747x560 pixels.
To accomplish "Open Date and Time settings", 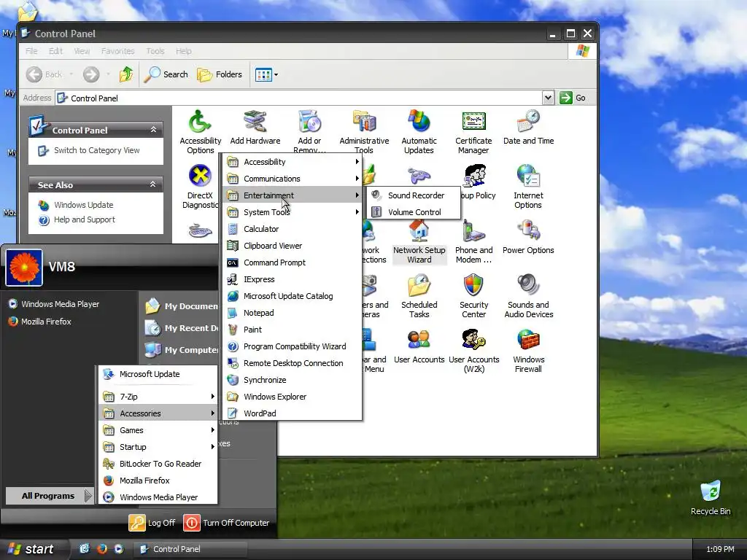I will click(528, 128).
